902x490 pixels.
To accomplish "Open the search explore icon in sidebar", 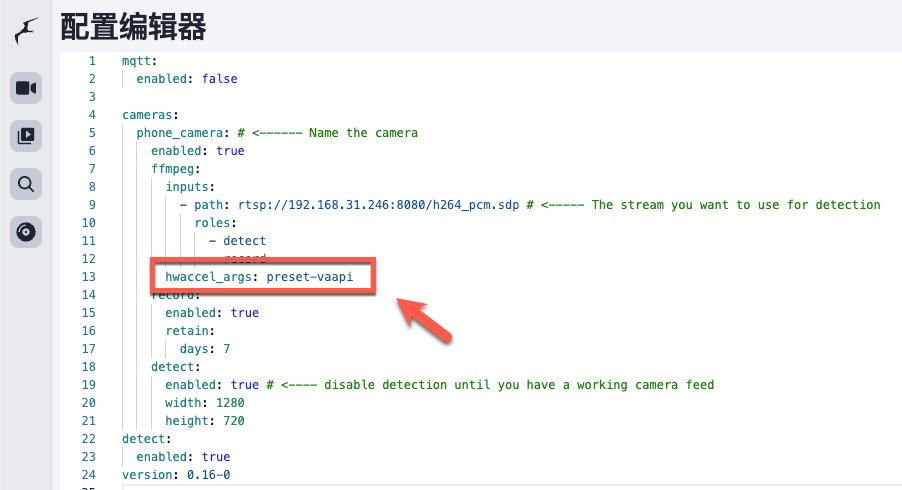I will pos(26,183).
